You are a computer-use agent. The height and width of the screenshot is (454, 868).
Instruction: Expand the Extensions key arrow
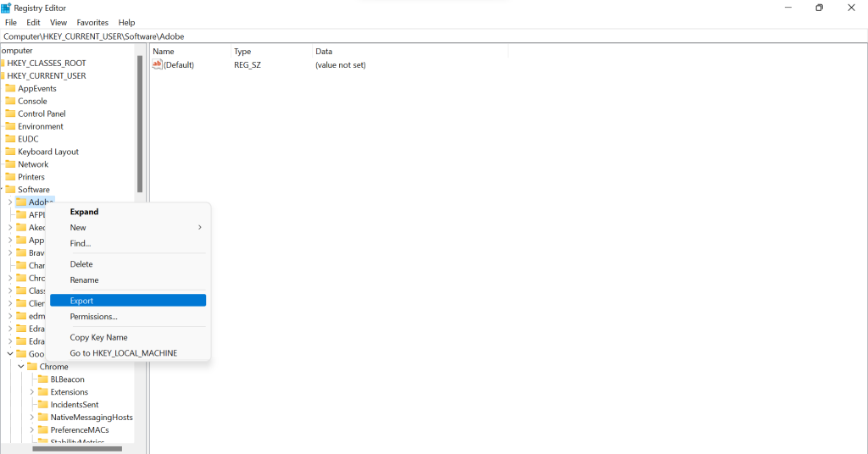[31, 392]
